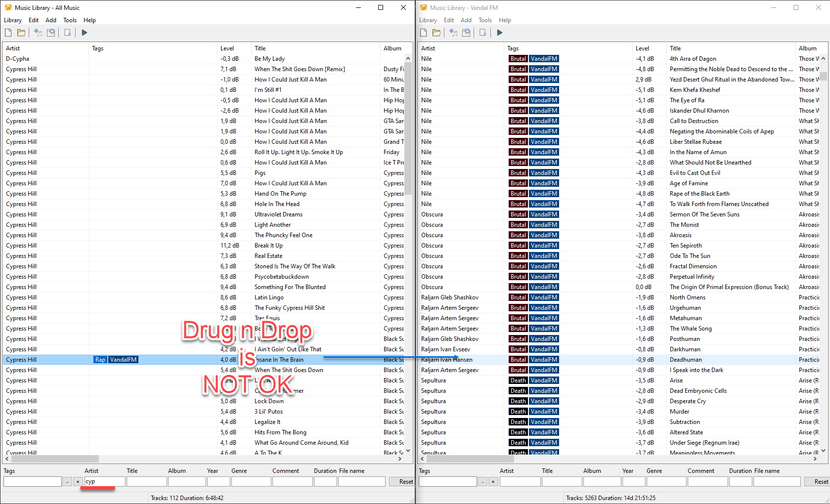The height and width of the screenshot is (504, 830).
Task: Click export list icon in Vandal FM toolbar
Action: 483,33
